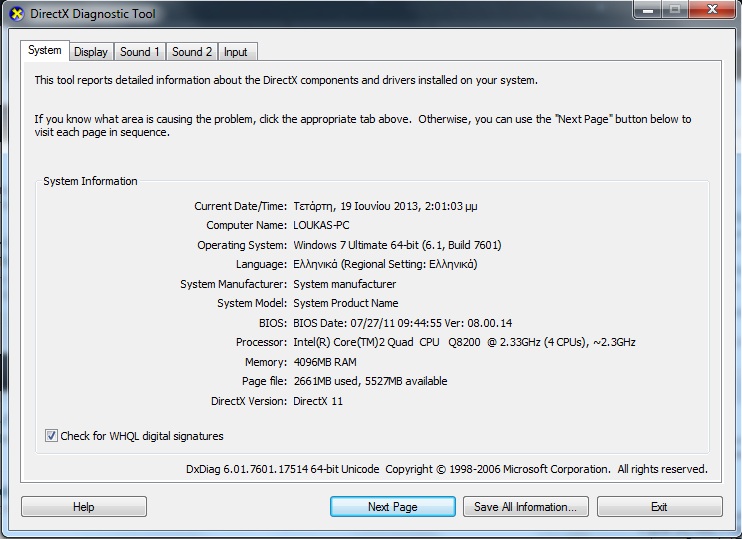Screen dimensions: 742x539
Task: Click the current date/time value
Action: [385, 206]
